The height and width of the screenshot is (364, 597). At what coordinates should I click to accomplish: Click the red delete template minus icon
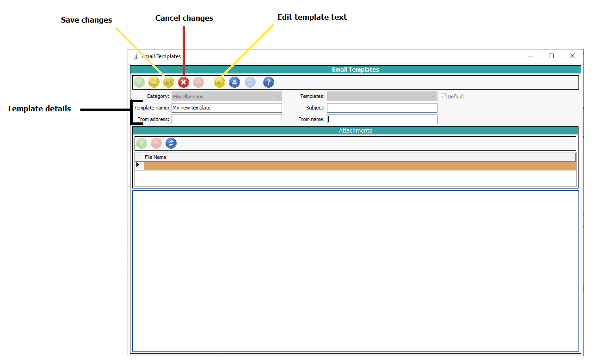(198, 82)
